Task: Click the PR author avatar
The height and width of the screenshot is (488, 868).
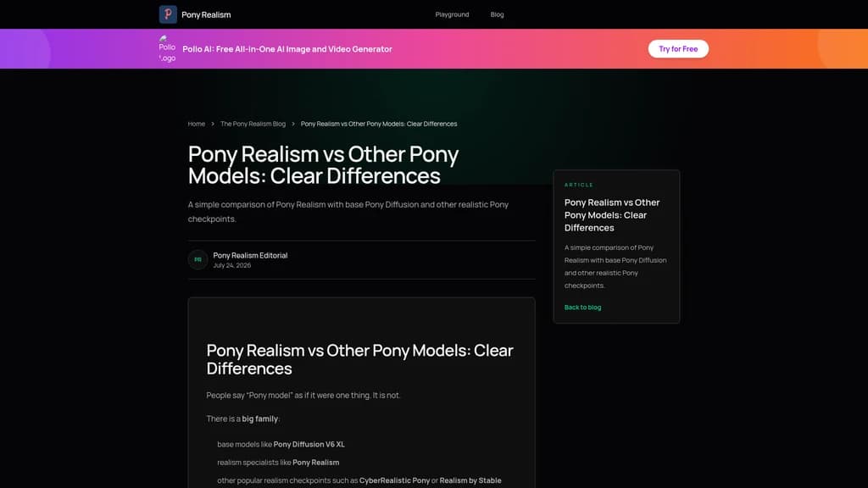Action: 198,259
